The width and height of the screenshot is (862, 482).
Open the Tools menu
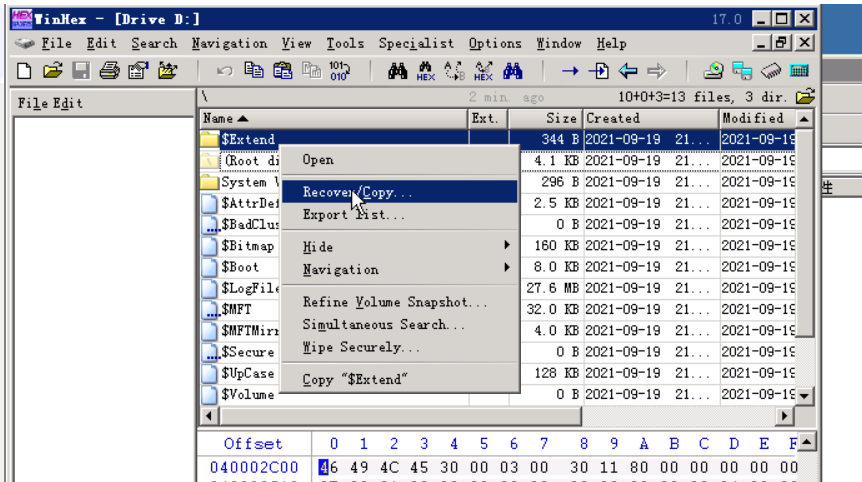pos(345,43)
